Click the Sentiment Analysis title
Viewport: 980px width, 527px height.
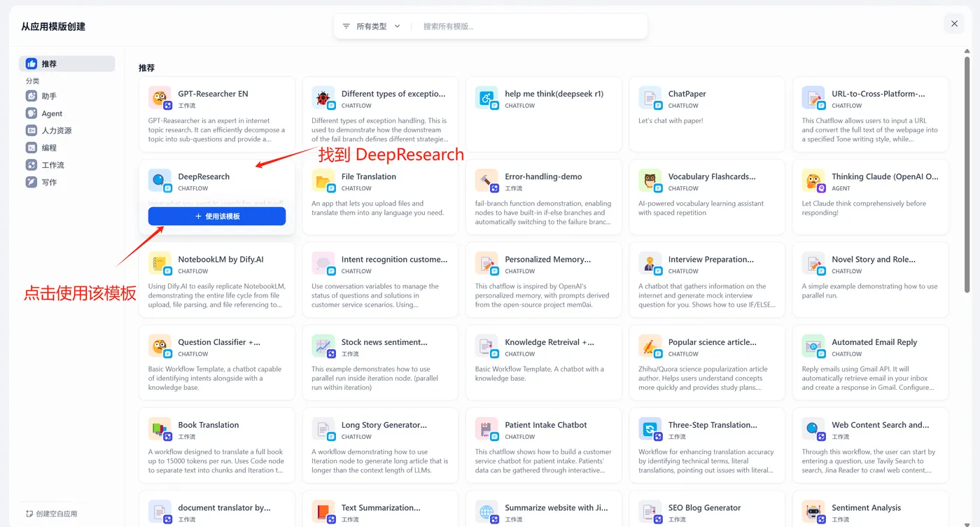867,508
